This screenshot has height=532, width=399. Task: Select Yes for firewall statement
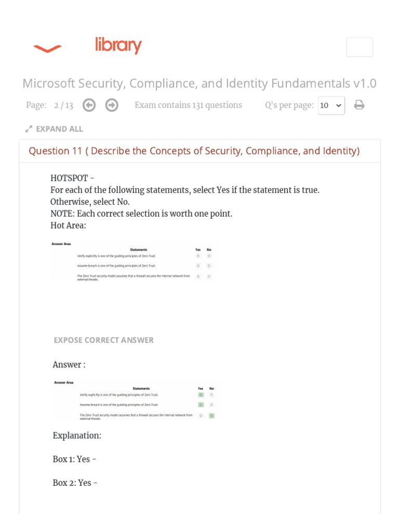pos(198,276)
